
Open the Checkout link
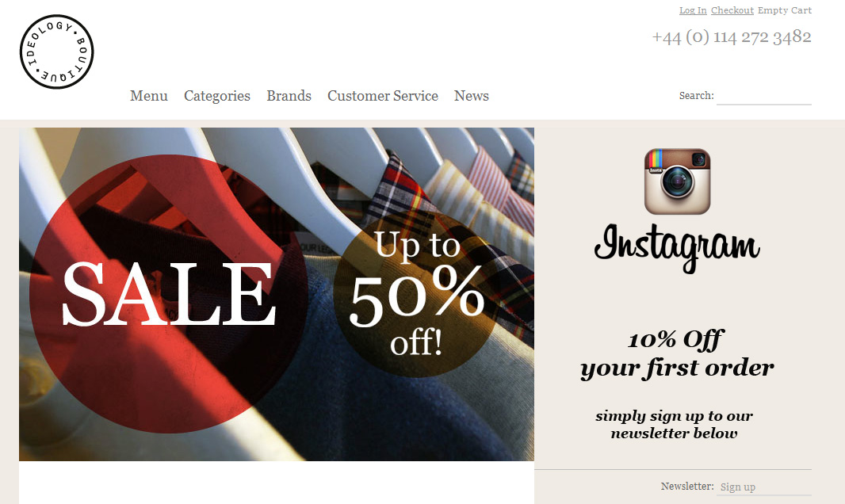(x=732, y=10)
